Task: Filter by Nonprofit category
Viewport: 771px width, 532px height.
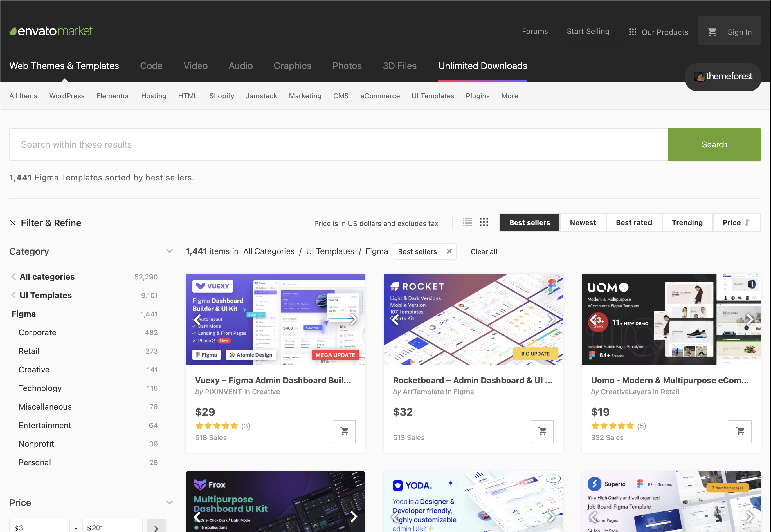Action: (36, 444)
